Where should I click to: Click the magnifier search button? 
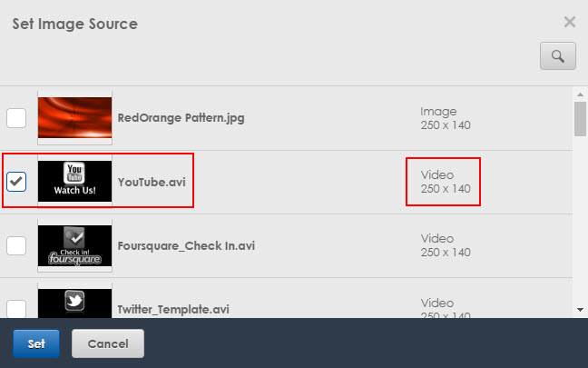click(x=558, y=56)
